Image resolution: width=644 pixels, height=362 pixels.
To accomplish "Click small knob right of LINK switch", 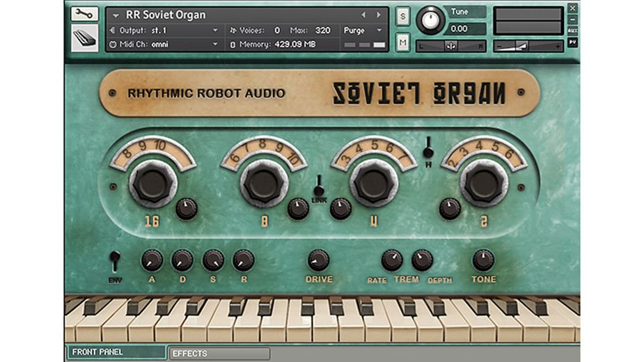I will pos(340,209).
